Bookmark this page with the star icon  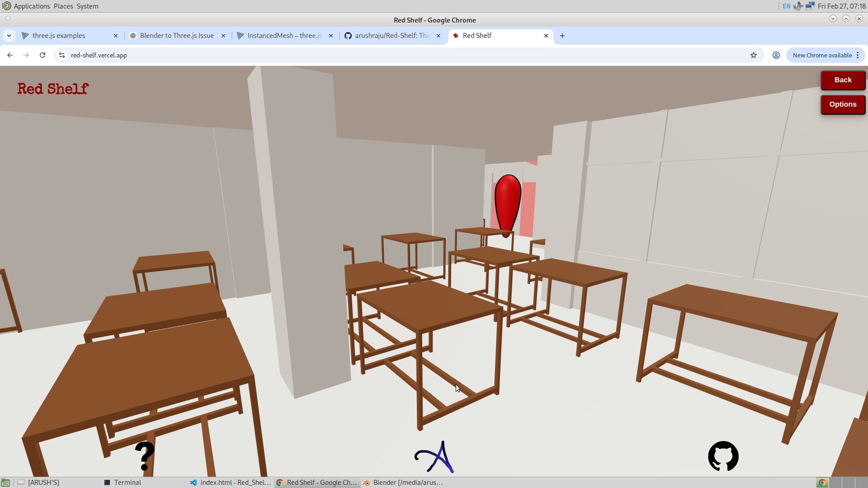click(753, 55)
